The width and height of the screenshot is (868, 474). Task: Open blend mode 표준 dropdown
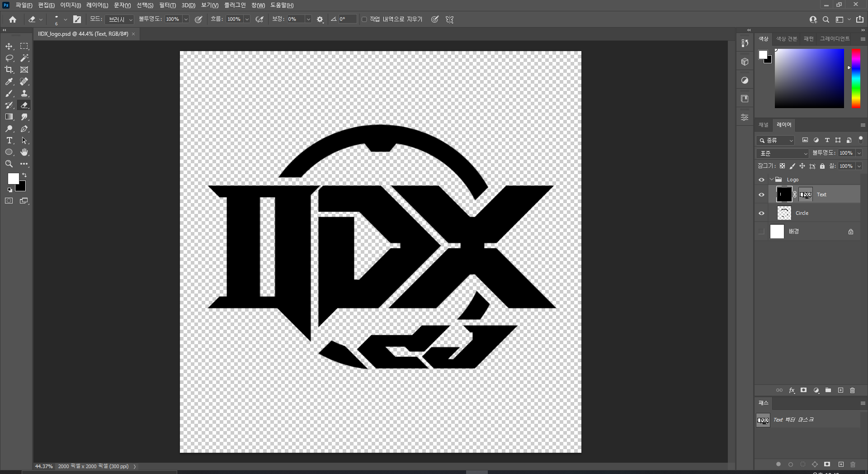point(783,153)
